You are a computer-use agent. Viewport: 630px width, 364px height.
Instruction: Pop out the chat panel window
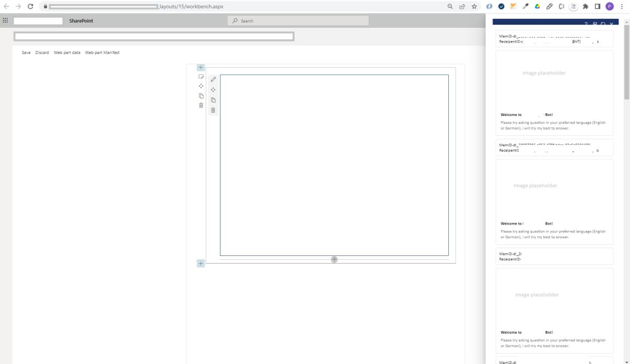click(x=595, y=24)
